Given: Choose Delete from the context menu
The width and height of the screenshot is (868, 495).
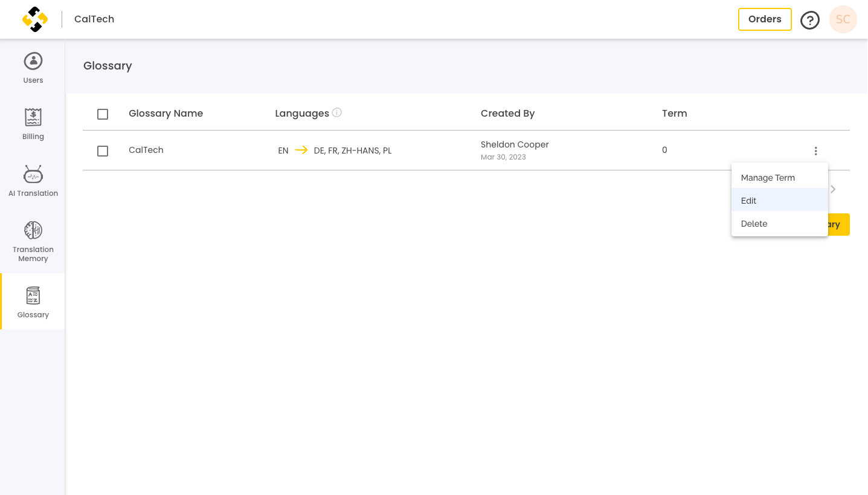Looking at the screenshot, I should 779,224.
